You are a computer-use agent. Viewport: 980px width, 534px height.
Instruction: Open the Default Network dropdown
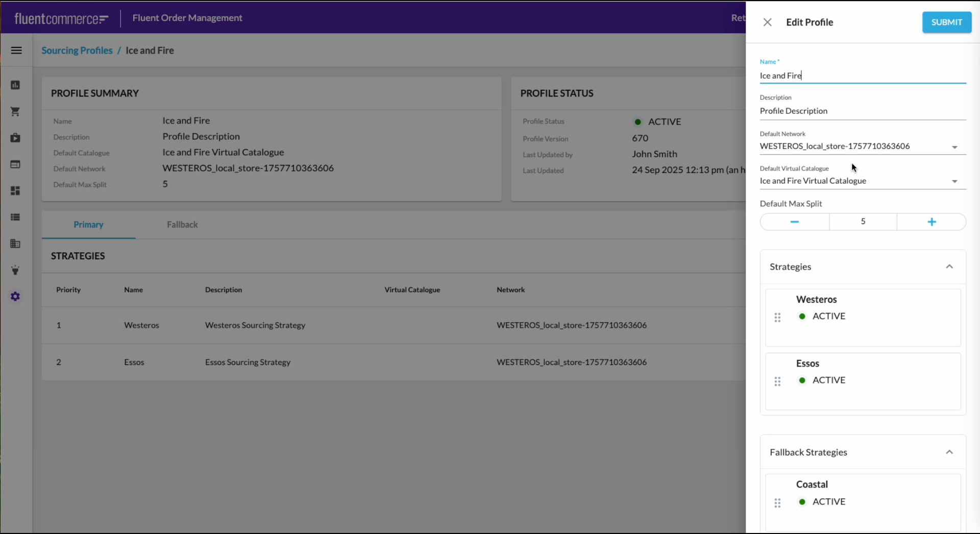(954, 147)
